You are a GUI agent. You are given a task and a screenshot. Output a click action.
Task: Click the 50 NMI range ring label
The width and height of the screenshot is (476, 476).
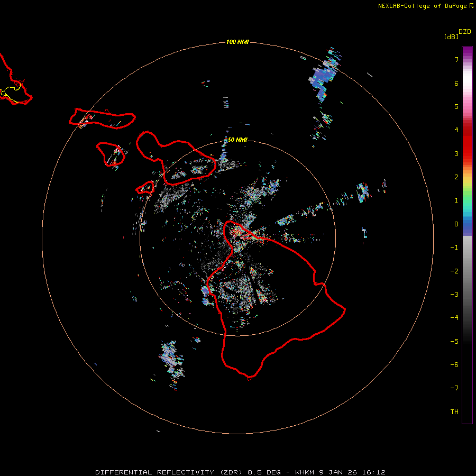pyautogui.click(x=237, y=140)
